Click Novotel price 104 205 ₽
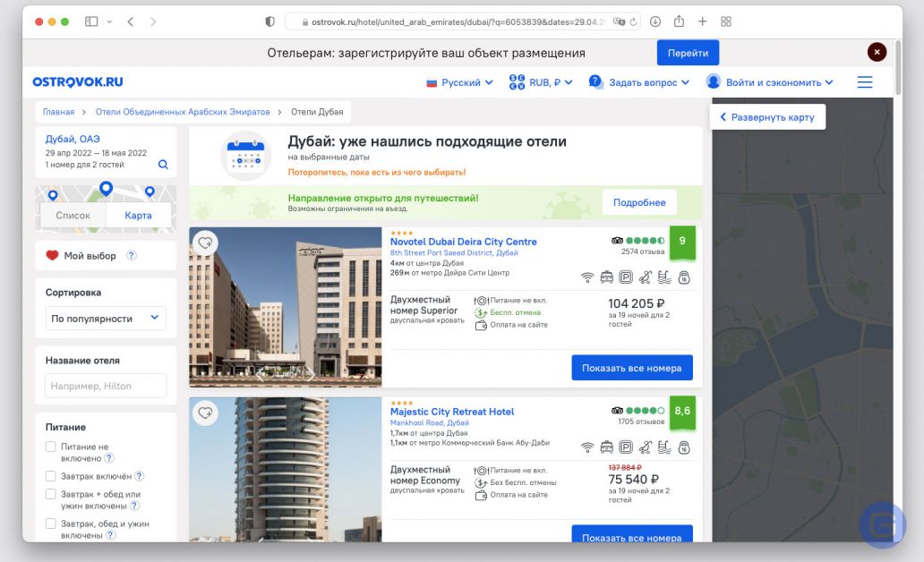Viewport: 924px width, 562px height. tap(636, 303)
